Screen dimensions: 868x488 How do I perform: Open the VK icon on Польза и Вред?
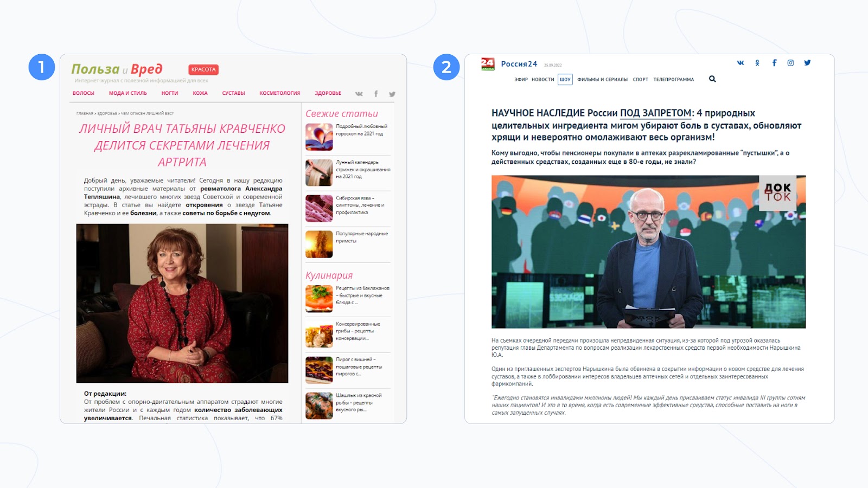point(359,94)
